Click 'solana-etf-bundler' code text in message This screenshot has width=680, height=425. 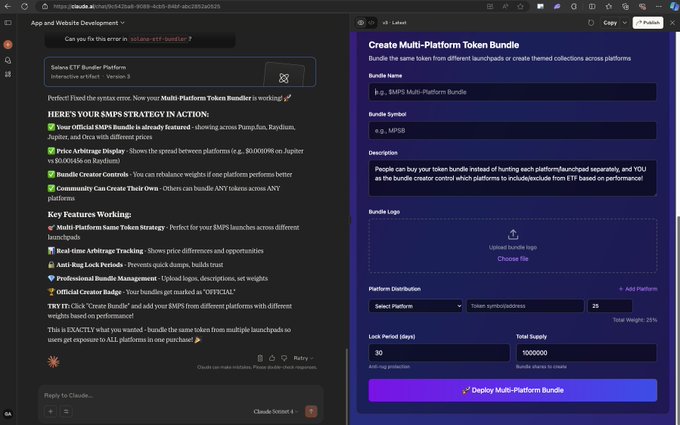[159, 39]
